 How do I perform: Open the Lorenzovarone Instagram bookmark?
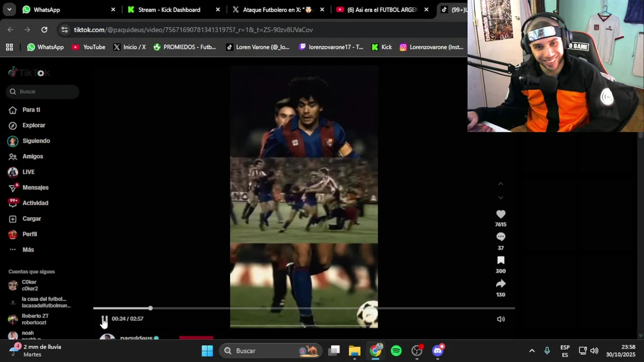431,47
